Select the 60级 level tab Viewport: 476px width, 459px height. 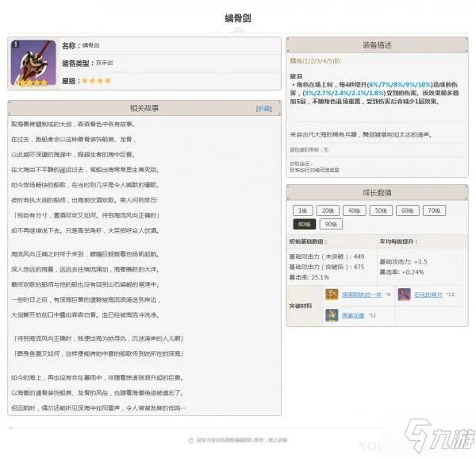click(408, 210)
